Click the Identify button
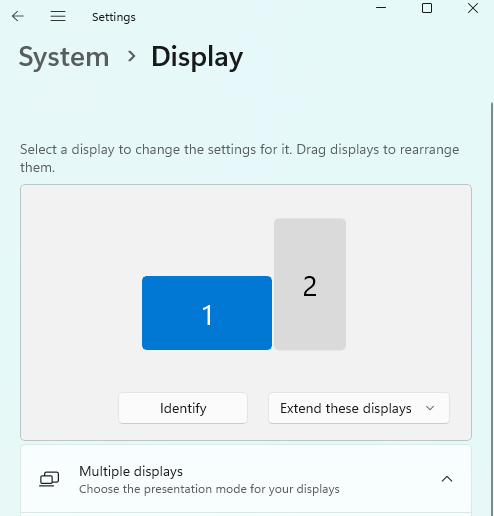Viewport: 494px width, 516px height. pyautogui.click(x=183, y=408)
